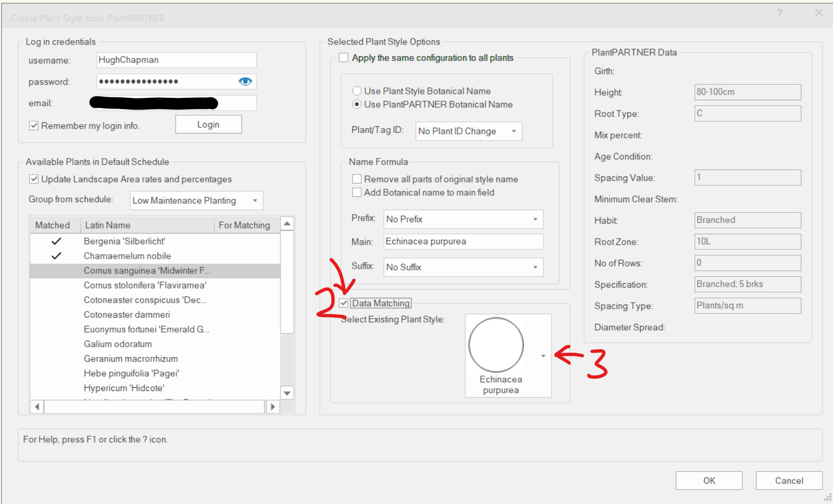This screenshot has width=833, height=504.
Task: Select Use Plant Style Botanical Name option
Action: point(357,91)
